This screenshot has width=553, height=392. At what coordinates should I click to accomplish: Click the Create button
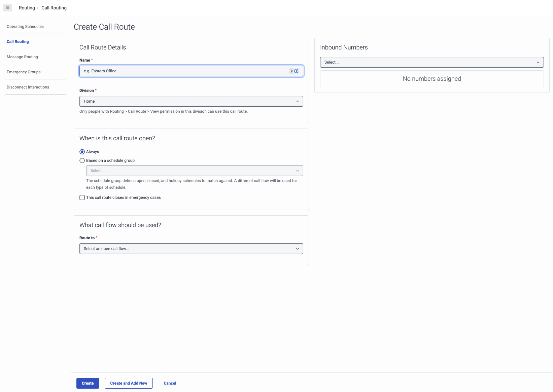88,383
